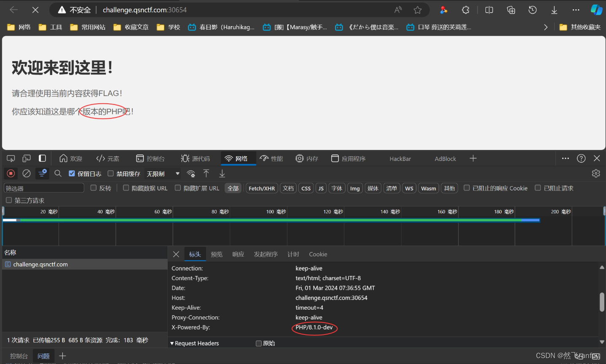Click the network timeline overview bar
The width and height of the screenshot is (606, 364).
click(x=271, y=220)
